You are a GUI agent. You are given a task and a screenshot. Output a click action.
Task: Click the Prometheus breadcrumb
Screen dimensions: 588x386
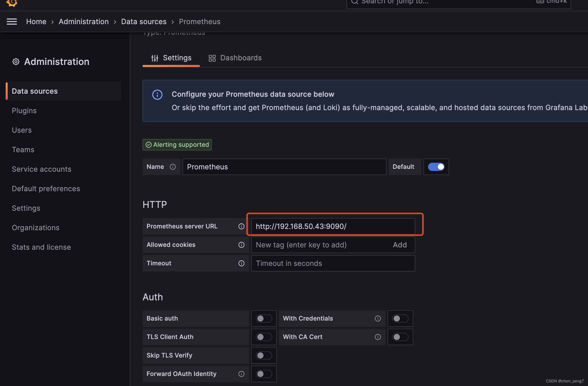200,22
